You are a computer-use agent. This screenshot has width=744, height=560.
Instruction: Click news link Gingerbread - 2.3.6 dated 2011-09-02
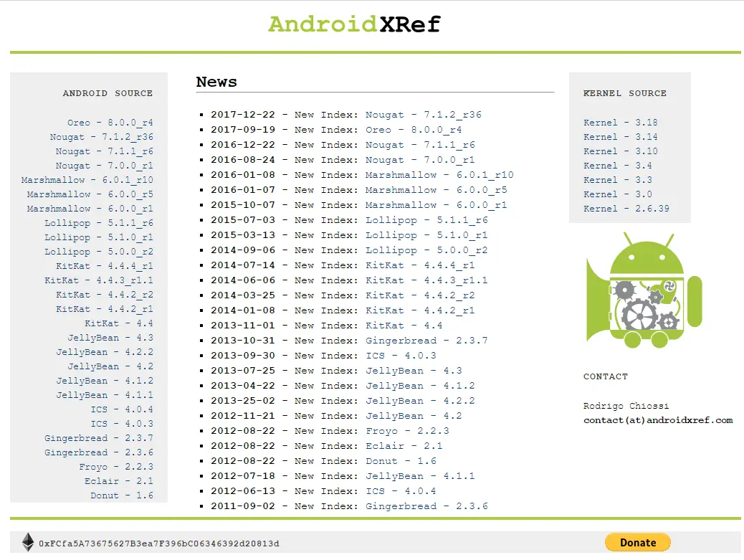pos(426,506)
